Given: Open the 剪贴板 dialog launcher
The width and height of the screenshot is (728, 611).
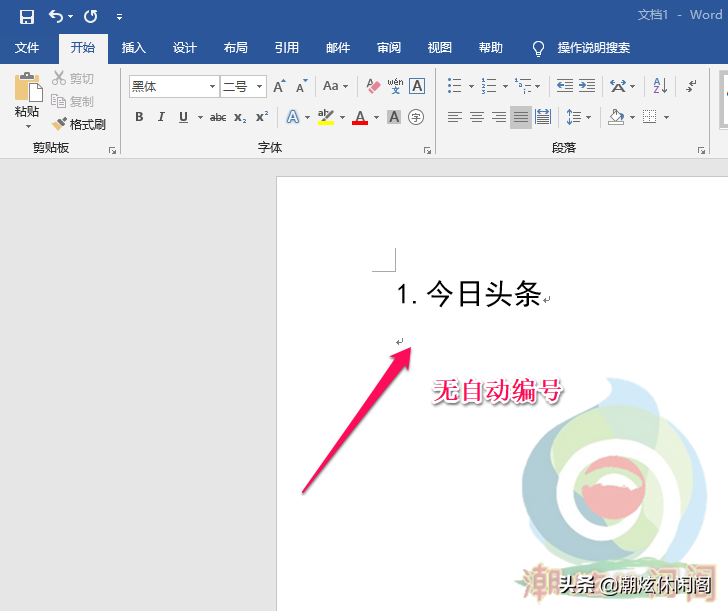Looking at the screenshot, I should (112, 150).
